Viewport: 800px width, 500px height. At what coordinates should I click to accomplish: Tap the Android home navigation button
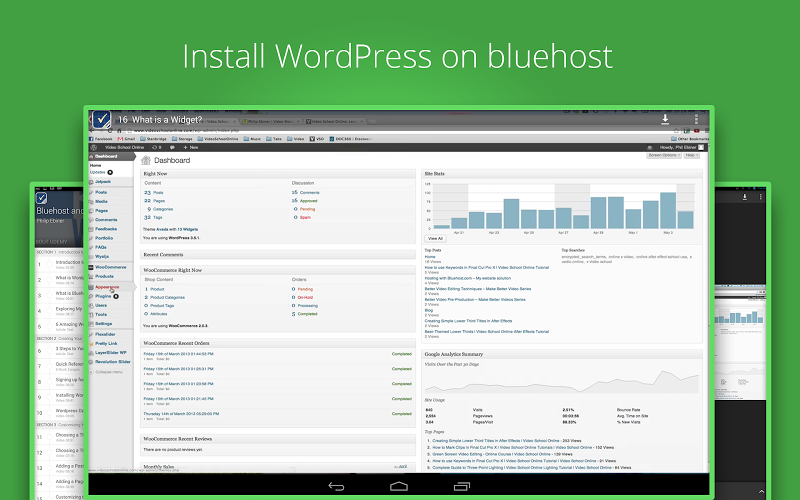399,486
